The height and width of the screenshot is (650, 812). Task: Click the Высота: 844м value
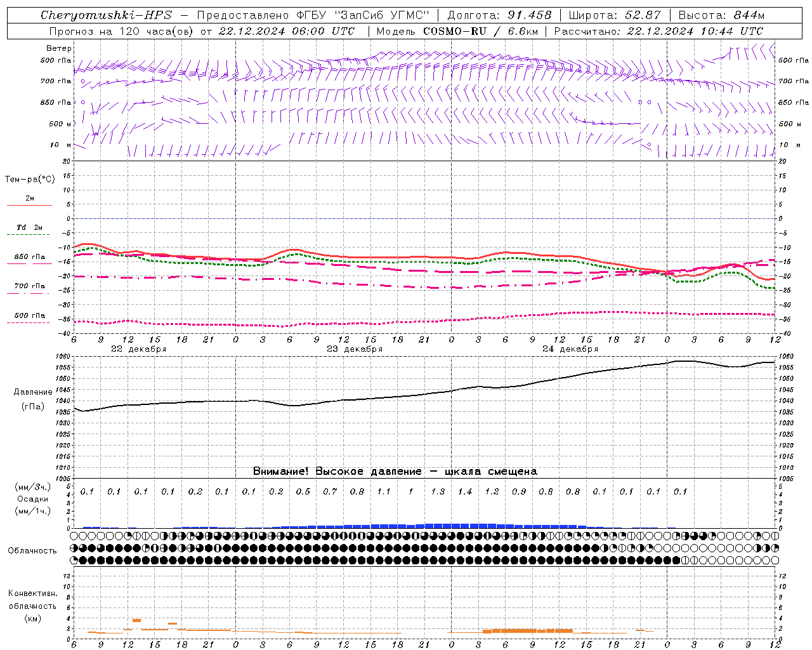[x=721, y=15]
